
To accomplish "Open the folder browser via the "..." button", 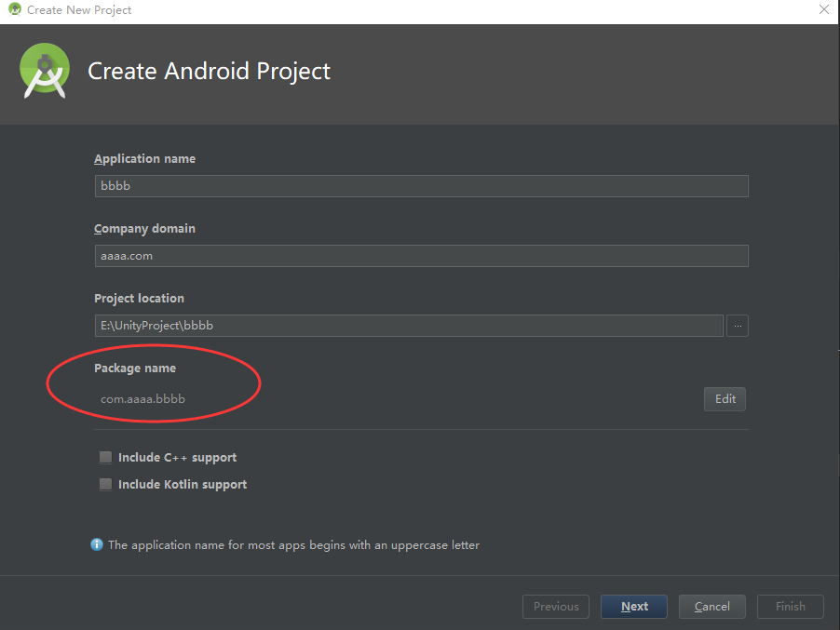I will click(x=737, y=325).
